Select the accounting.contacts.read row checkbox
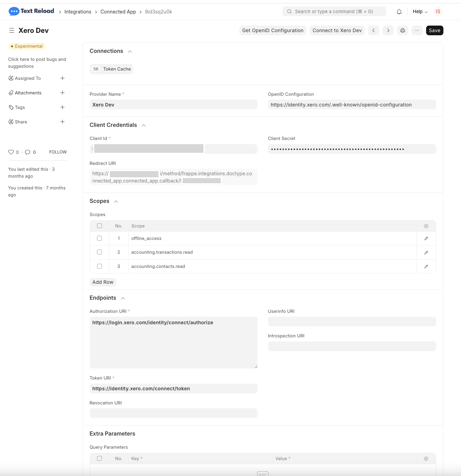The width and height of the screenshot is (461, 476). pyautogui.click(x=99, y=266)
